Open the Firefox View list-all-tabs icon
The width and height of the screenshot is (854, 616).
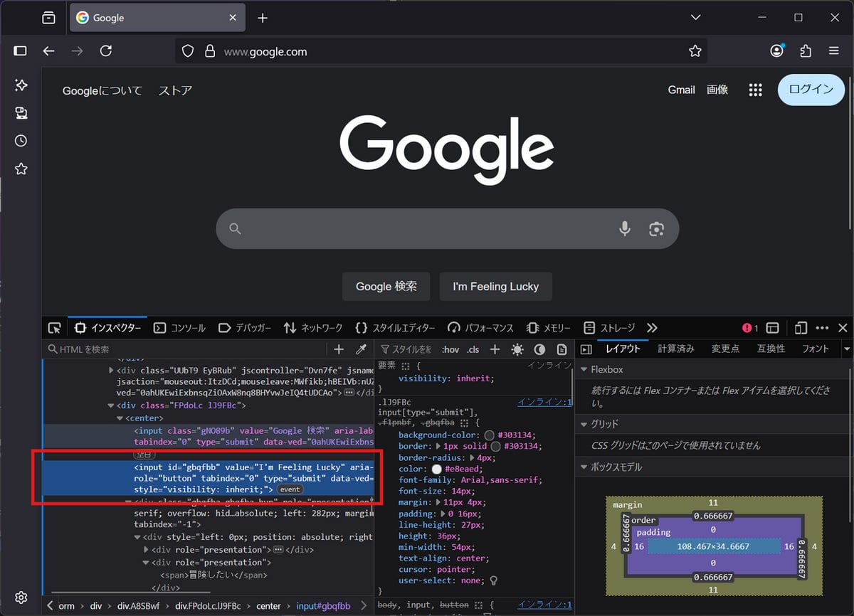coord(48,18)
